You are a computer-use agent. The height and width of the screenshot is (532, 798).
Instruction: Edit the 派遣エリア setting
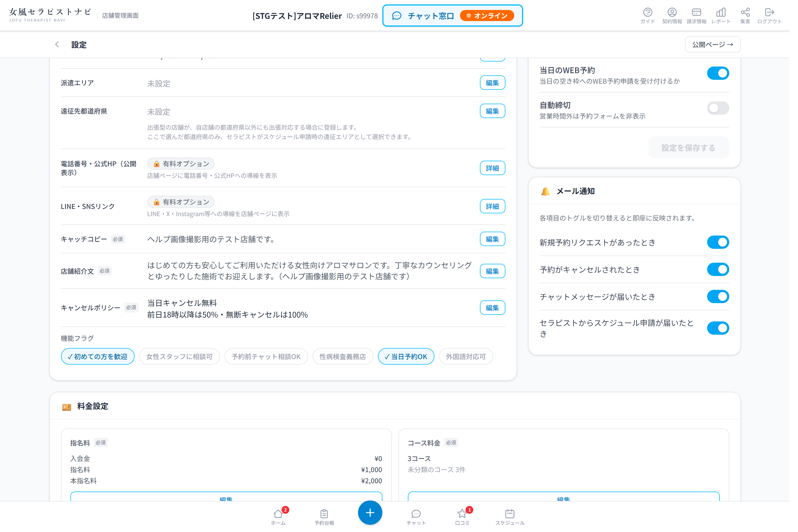497,83
